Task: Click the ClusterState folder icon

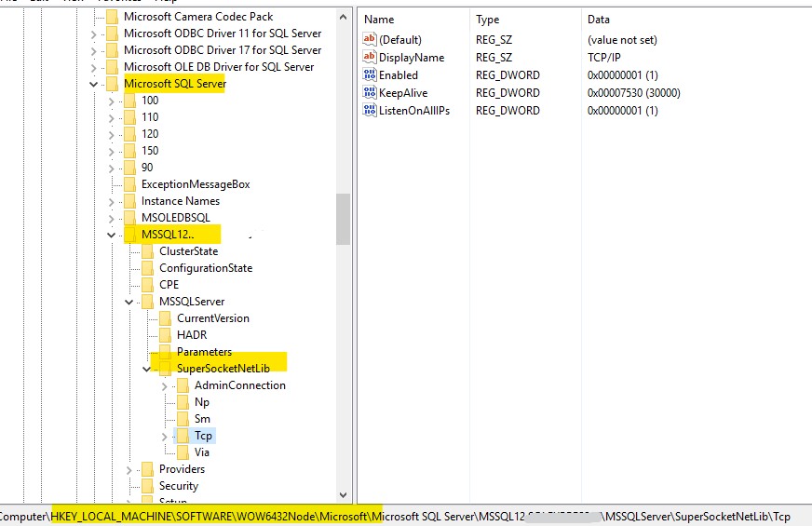Action: point(147,251)
